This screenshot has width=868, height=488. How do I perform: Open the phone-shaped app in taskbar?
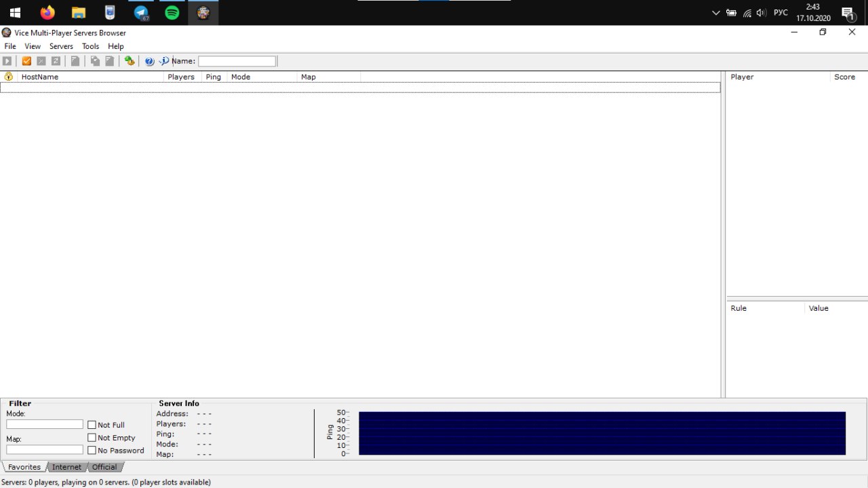(x=110, y=12)
